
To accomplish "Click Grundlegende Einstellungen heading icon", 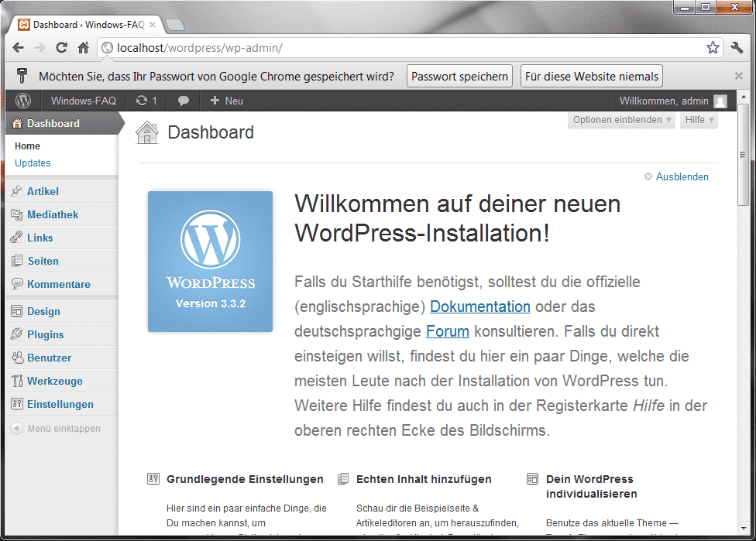I will 153,479.
